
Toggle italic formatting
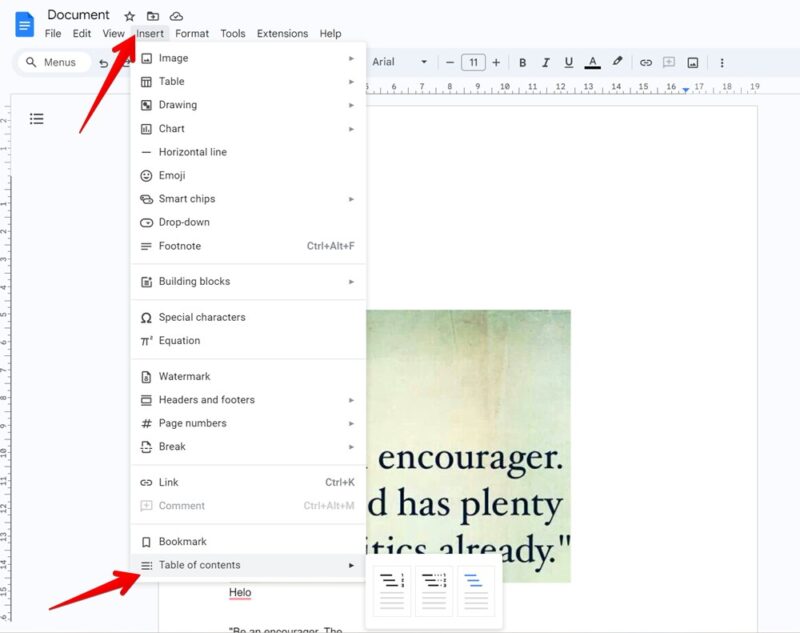(545, 62)
